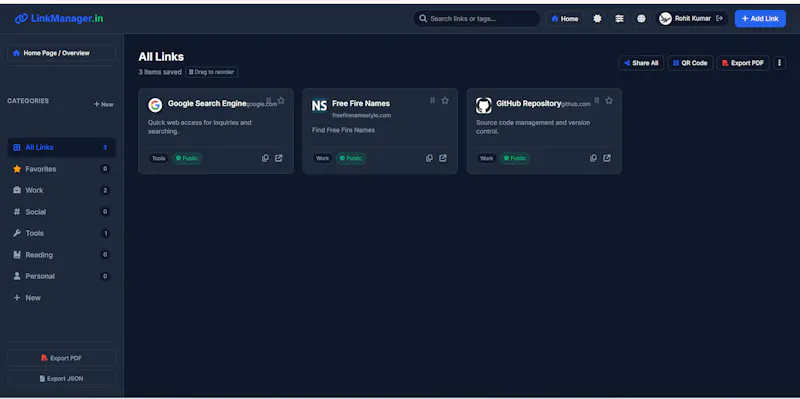Open the three-dot more options menu
This screenshot has width=800, height=399.
(x=779, y=63)
